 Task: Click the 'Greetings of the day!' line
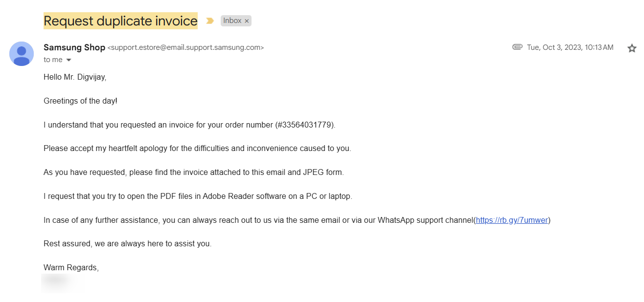coord(80,101)
